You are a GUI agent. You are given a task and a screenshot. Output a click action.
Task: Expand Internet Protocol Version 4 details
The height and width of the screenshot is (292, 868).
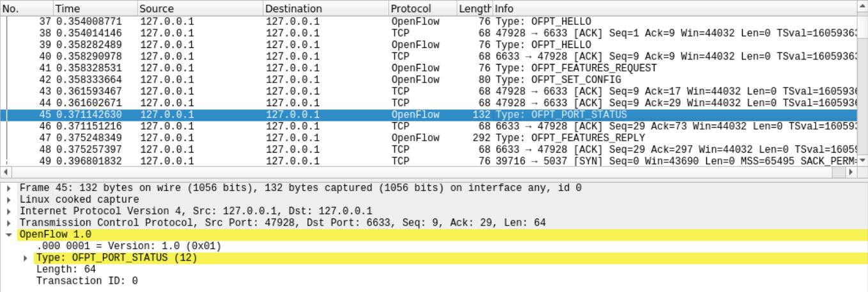tap(9, 211)
